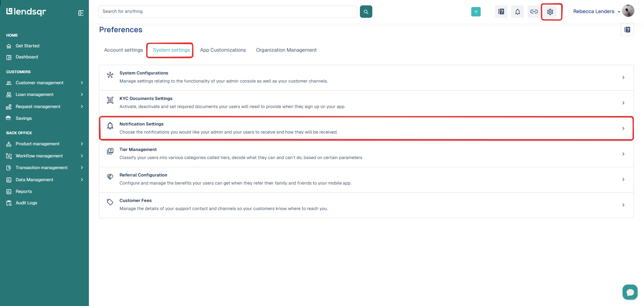Expand Product management submenu chevron
This screenshot has width=644, height=306.
pos(82,144)
